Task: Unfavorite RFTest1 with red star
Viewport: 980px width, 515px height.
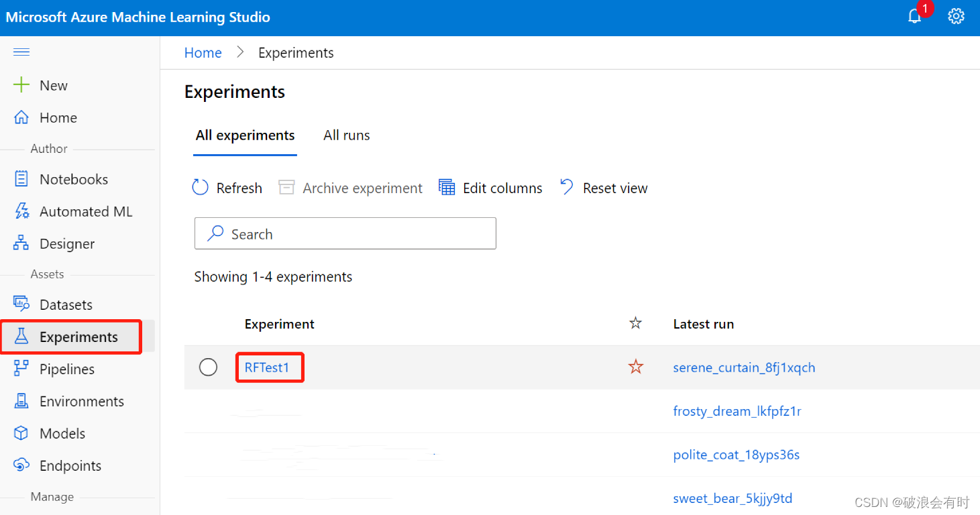Action: click(x=636, y=367)
